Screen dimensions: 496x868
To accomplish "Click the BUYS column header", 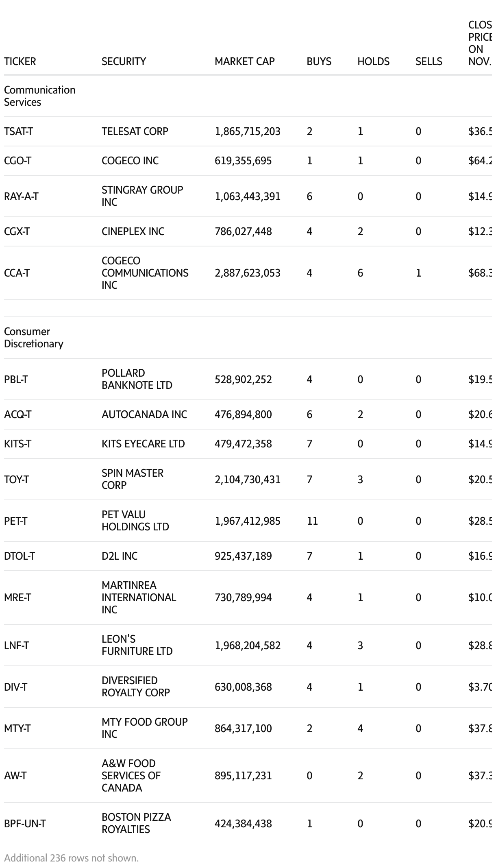I will pos(319,61).
